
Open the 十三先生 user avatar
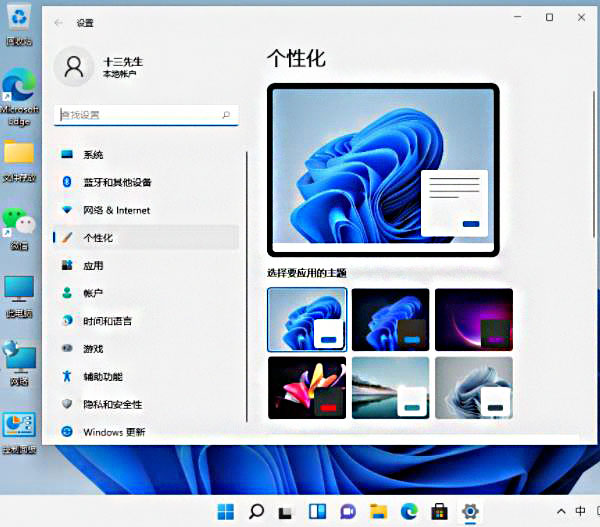(74, 67)
